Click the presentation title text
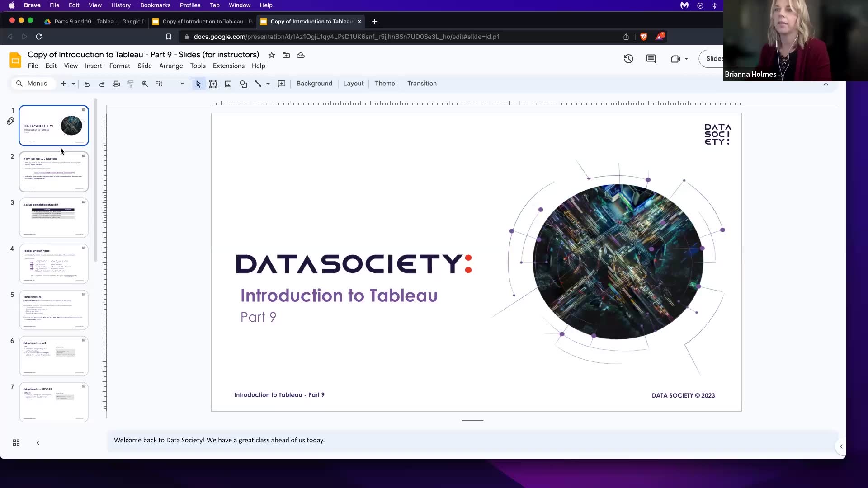This screenshot has width=868, height=488. pos(143,55)
